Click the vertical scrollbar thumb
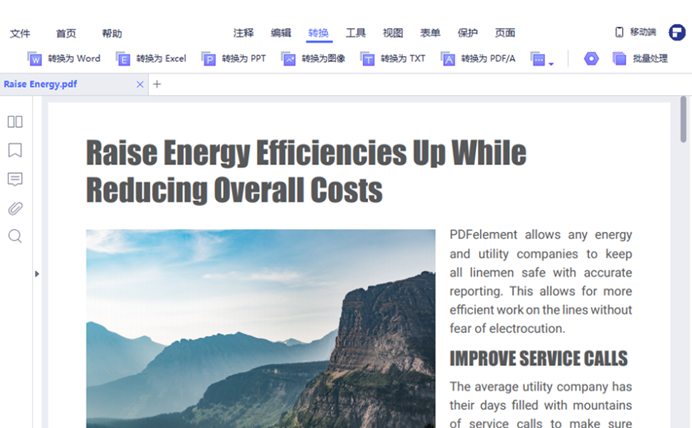 click(684, 120)
